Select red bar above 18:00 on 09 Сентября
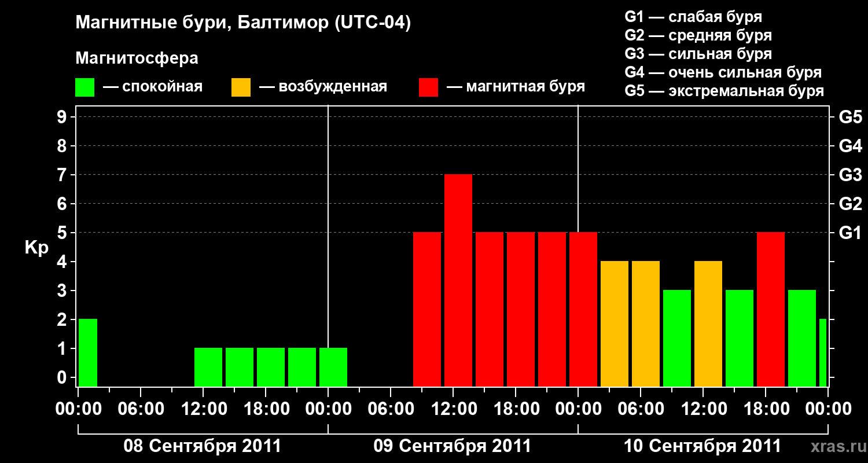 coord(521,309)
